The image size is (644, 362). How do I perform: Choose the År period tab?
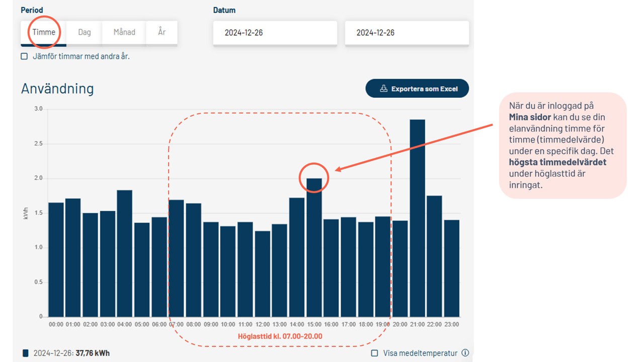162,32
